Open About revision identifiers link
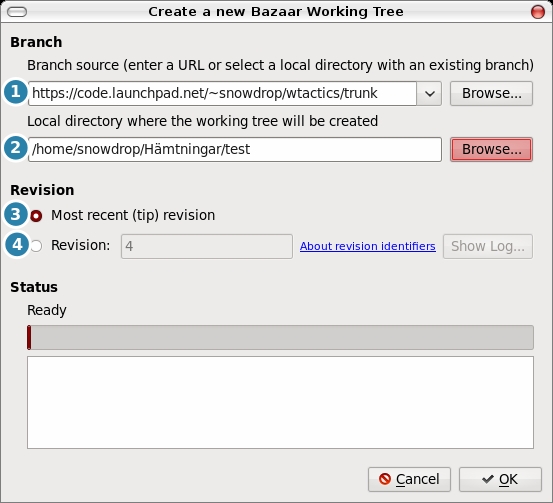Image resolution: width=553 pixels, height=503 pixels. pyautogui.click(x=367, y=246)
